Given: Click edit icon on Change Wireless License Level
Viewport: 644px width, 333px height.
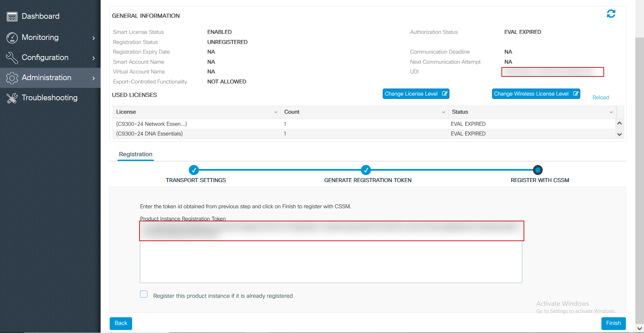Looking at the screenshot, I should click(x=576, y=94).
